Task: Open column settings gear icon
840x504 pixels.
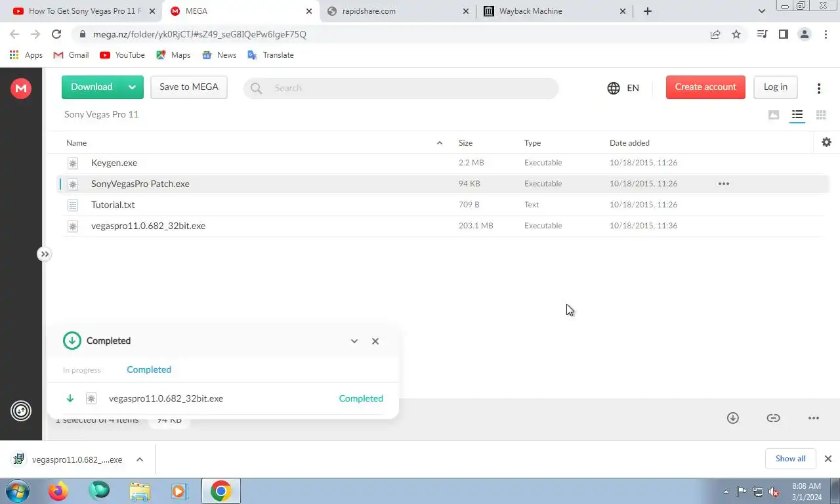Action: click(826, 142)
